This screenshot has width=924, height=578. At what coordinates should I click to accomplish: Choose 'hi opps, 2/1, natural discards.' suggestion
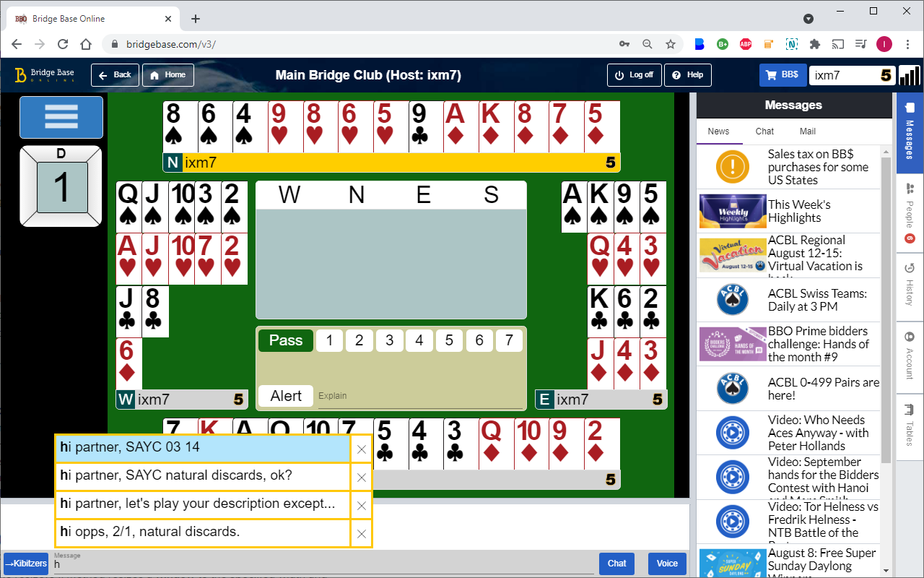click(203, 534)
